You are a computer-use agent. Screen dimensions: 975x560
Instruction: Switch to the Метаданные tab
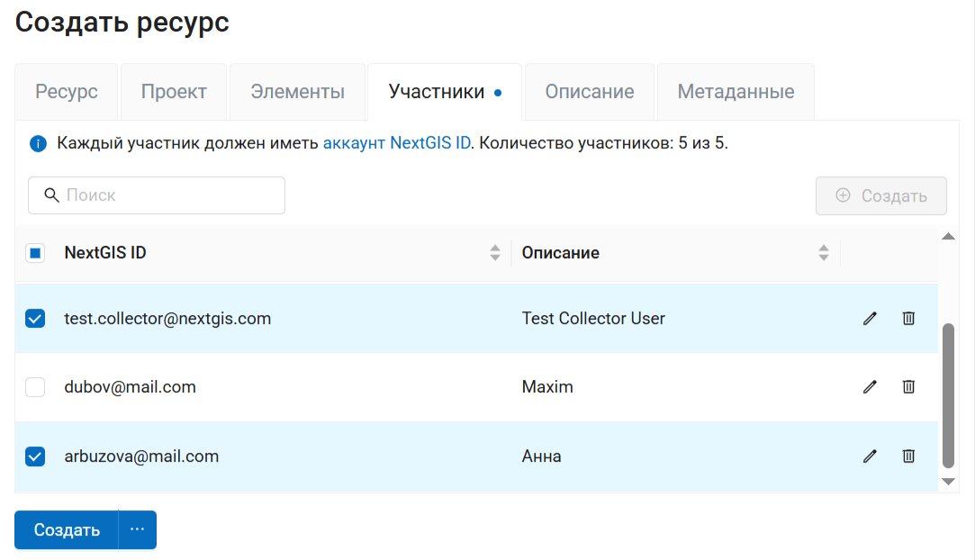click(736, 92)
